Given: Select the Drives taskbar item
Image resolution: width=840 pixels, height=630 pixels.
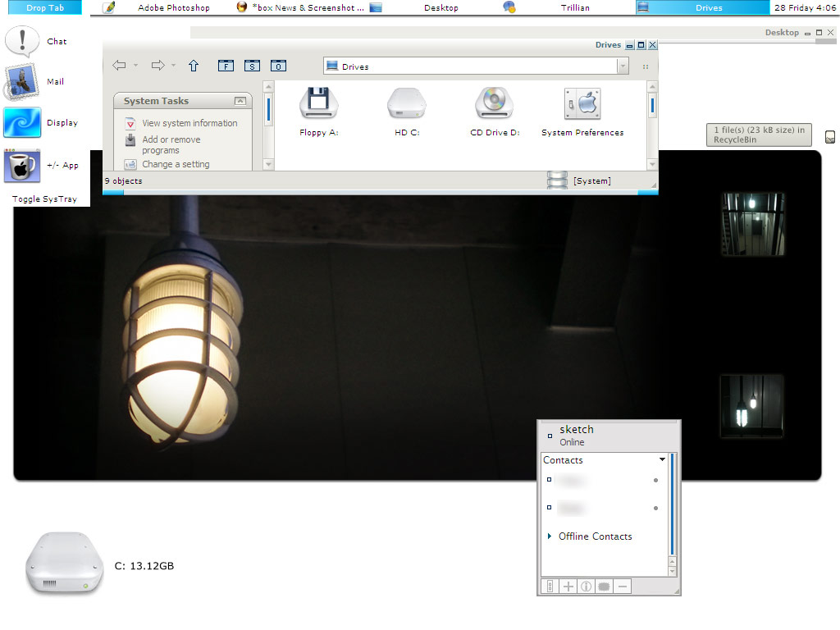Looking at the screenshot, I should click(x=702, y=7).
